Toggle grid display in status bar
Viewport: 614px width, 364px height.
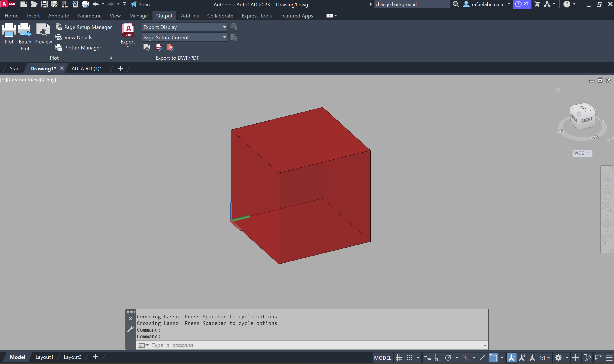point(399,358)
